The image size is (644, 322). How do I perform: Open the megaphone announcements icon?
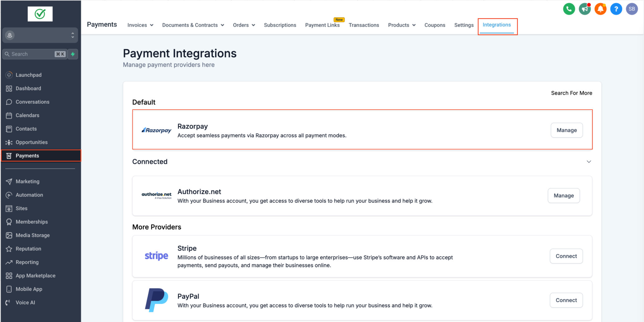(584, 9)
